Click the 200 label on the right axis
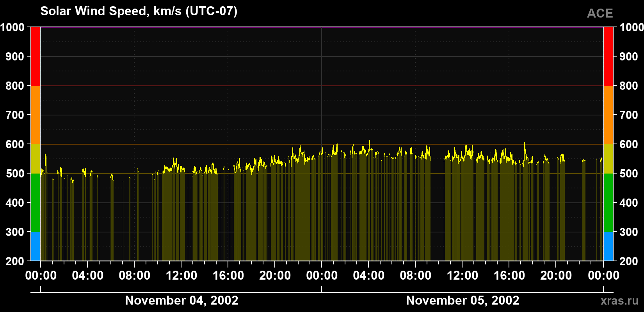 (629, 261)
